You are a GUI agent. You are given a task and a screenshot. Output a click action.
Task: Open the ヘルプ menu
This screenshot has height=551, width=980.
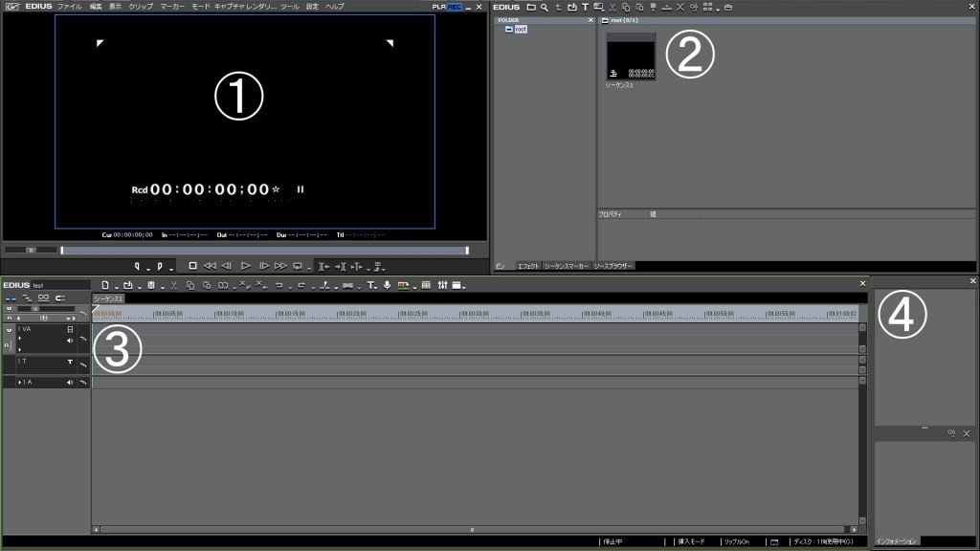(334, 7)
